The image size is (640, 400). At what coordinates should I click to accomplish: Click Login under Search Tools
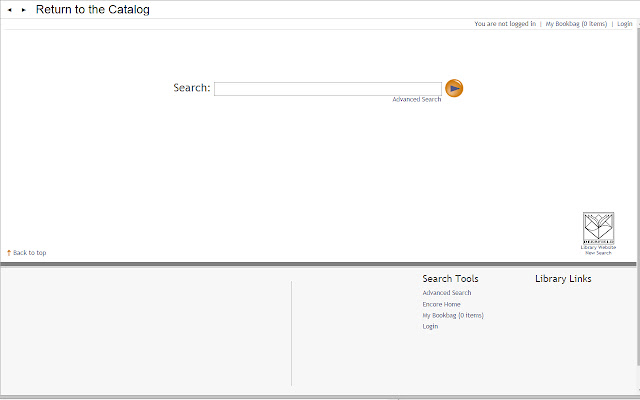click(430, 327)
